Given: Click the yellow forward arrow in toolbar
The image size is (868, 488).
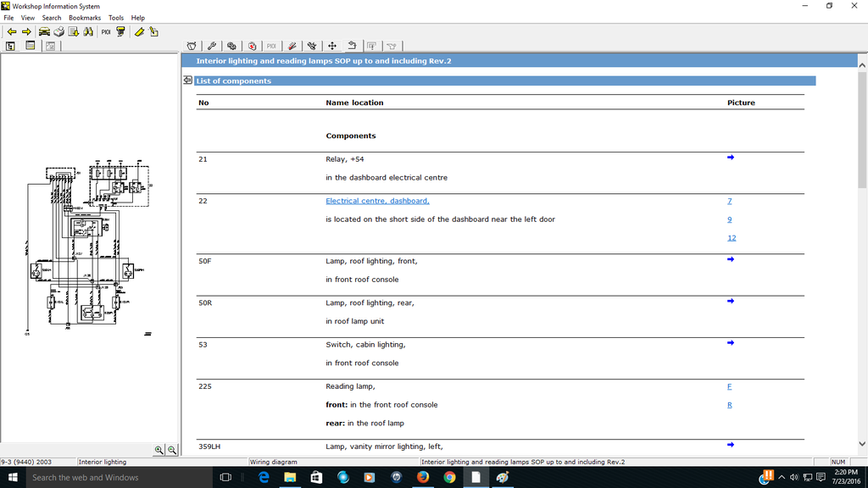Looking at the screenshot, I should 26,31.
